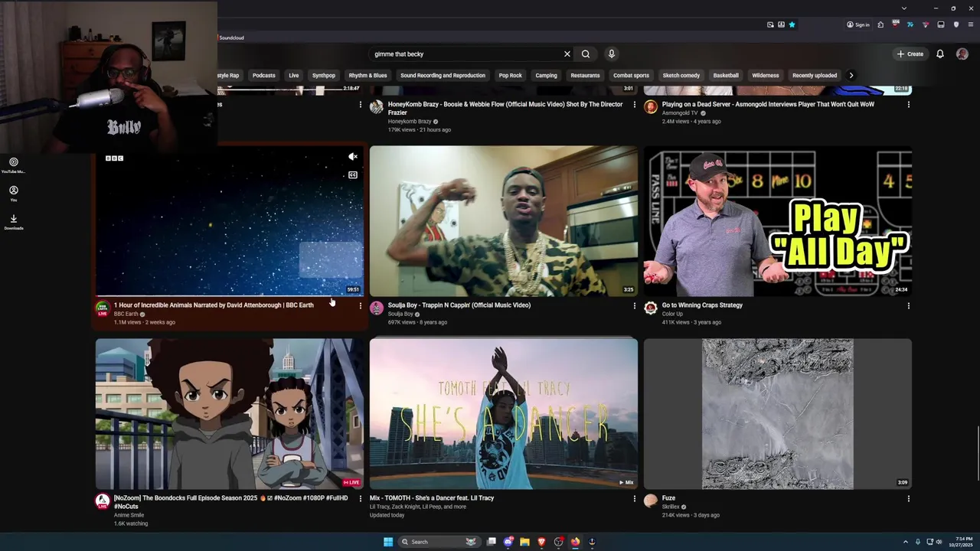Viewport: 980px width, 551px height.
Task: Open the Color Up channel link
Action: 672,314
